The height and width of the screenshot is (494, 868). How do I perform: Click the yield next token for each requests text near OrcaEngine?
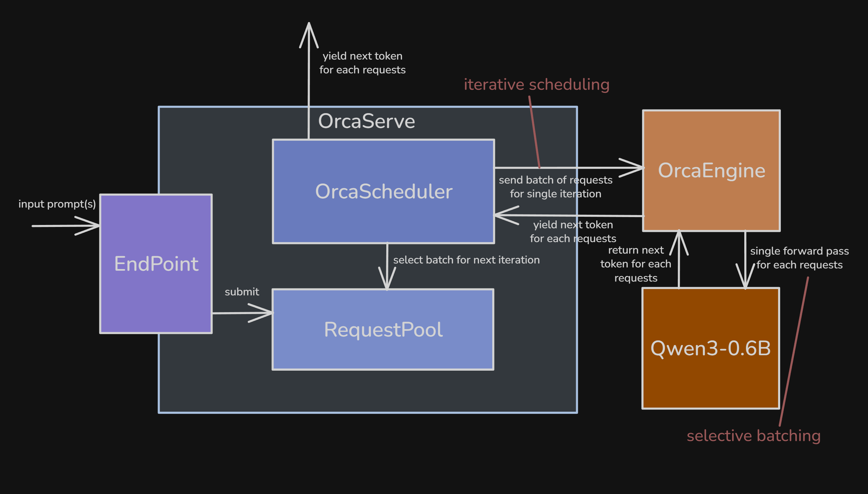pyautogui.click(x=573, y=232)
